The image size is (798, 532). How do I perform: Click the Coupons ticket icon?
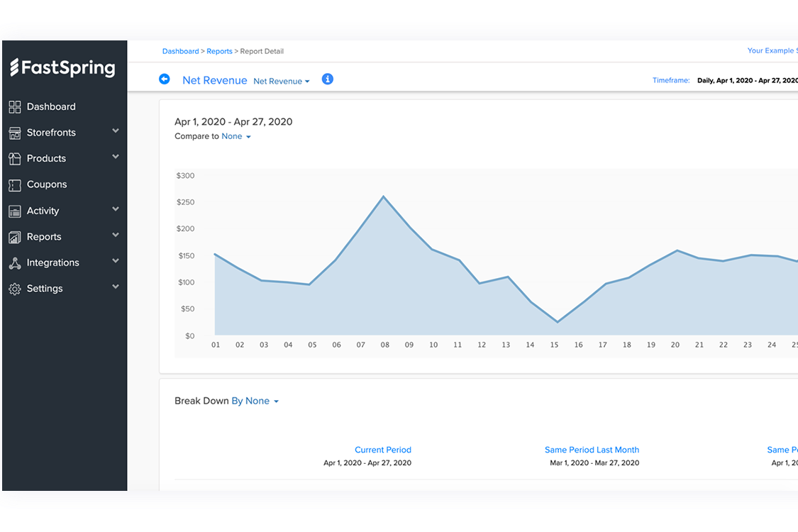coord(14,185)
